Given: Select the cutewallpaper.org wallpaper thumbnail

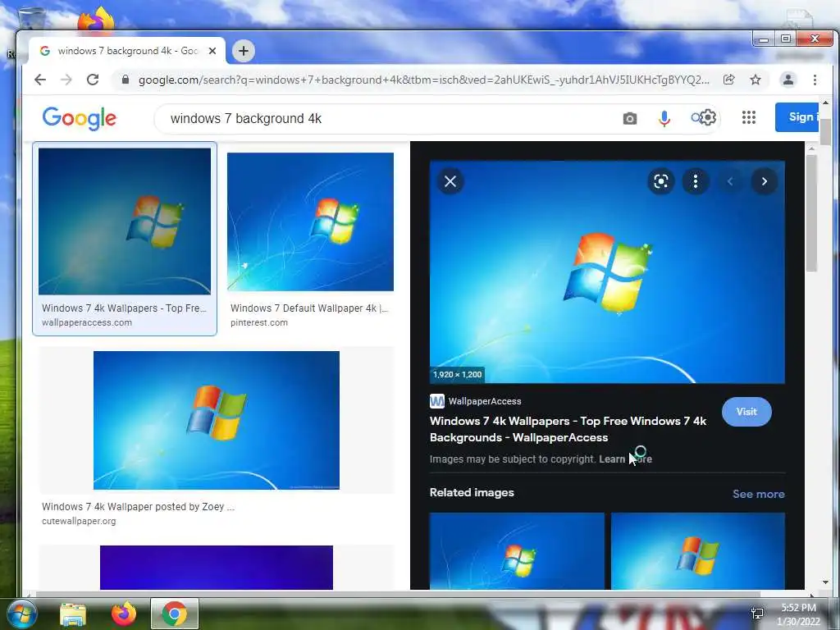Looking at the screenshot, I should tap(217, 420).
